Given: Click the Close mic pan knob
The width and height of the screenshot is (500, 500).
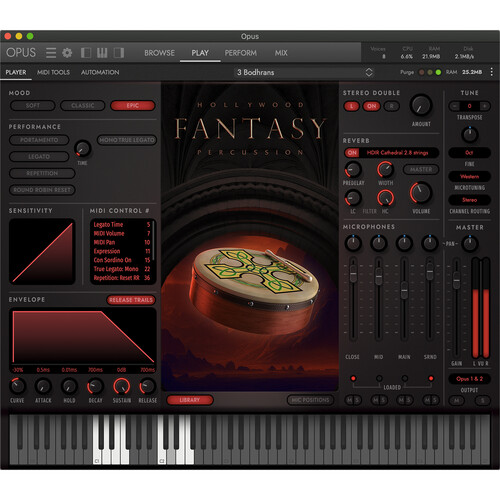Looking at the screenshot, I should point(353,243).
